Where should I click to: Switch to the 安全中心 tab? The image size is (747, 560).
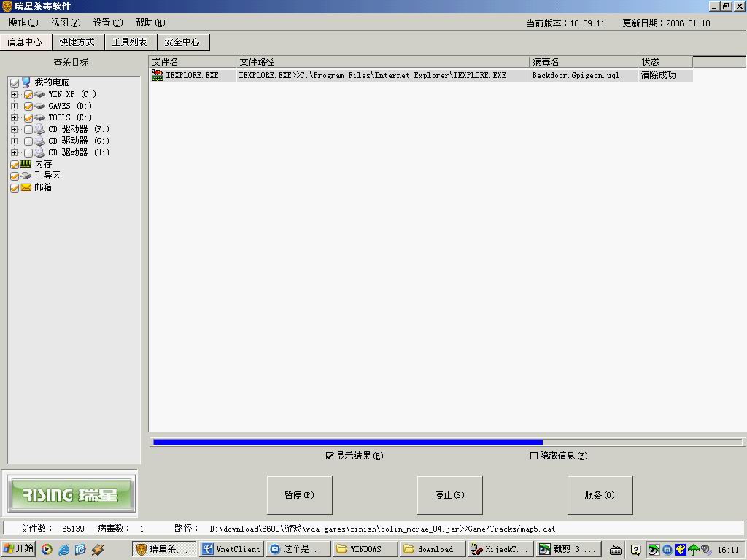[x=182, y=42]
